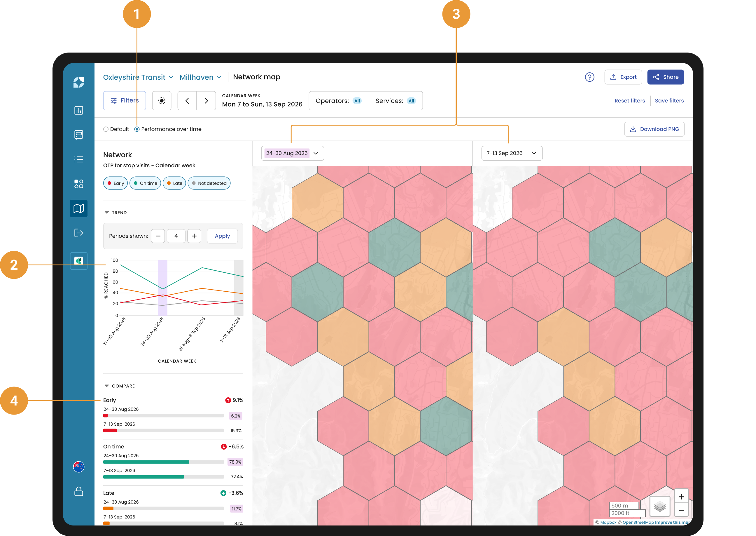
Task: Open the map layers icon
Action: pos(660,506)
